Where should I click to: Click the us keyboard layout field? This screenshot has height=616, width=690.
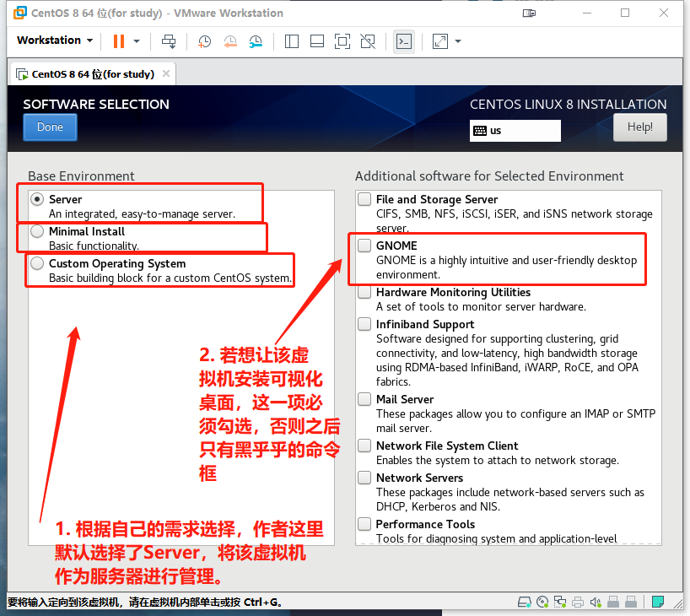coord(515,131)
